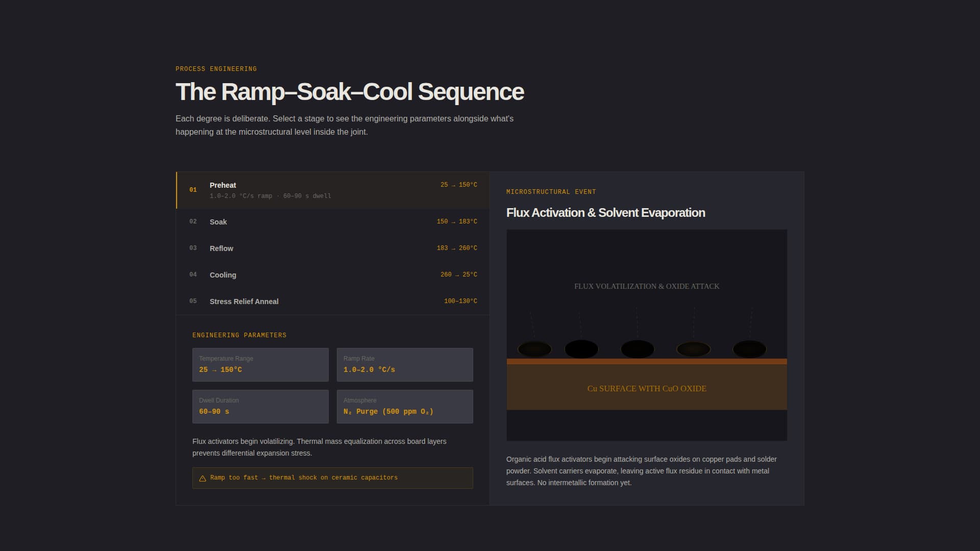Expand the Ramp Rate parameter card

(405, 364)
